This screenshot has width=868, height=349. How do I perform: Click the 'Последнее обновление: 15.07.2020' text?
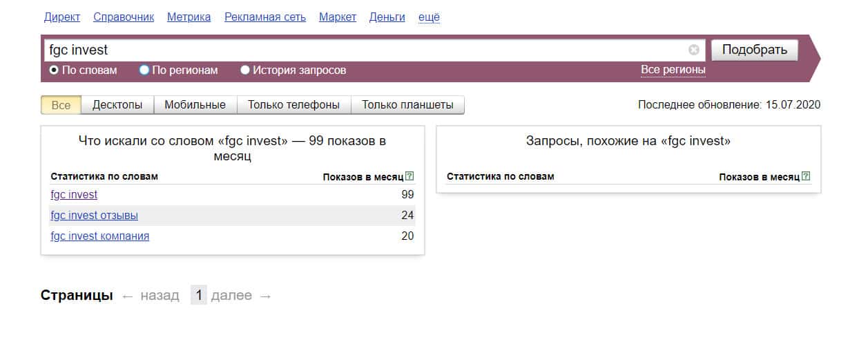729,105
